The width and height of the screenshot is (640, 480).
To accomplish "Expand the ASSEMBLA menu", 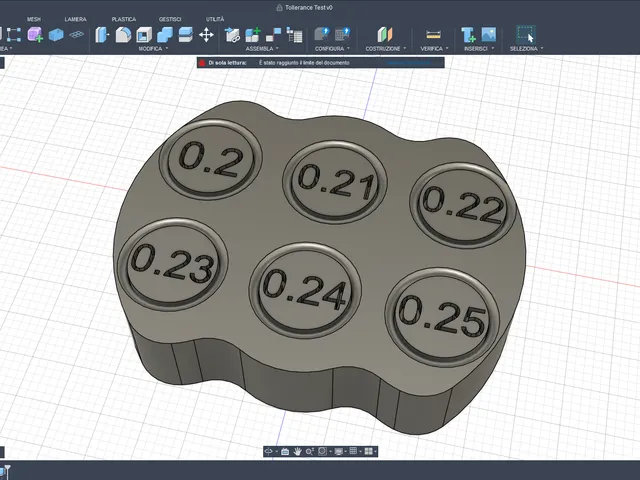I will (x=262, y=49).
